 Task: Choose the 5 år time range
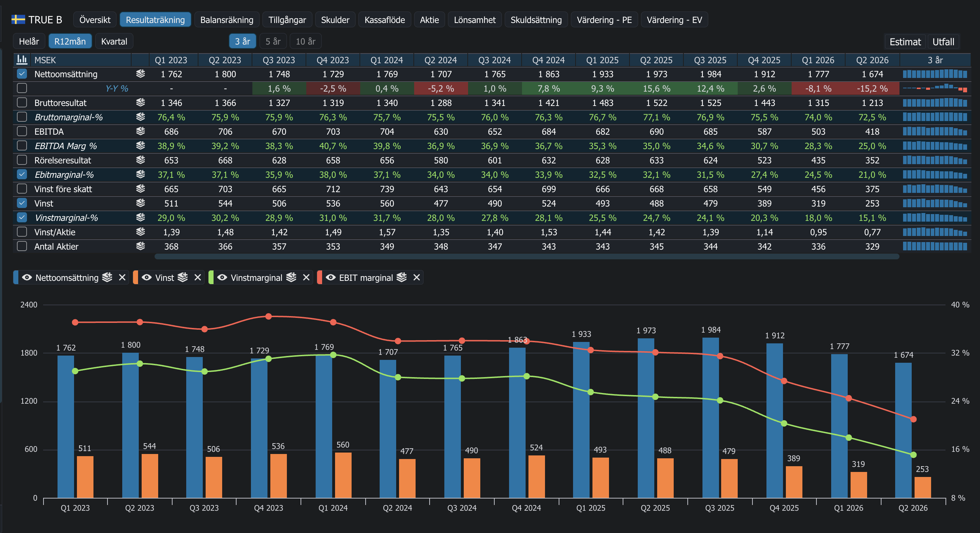[x=273, y=41]
